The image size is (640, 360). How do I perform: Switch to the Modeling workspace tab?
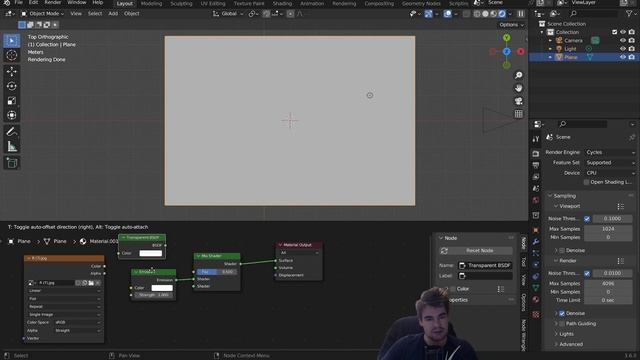(x=151, y=3)
